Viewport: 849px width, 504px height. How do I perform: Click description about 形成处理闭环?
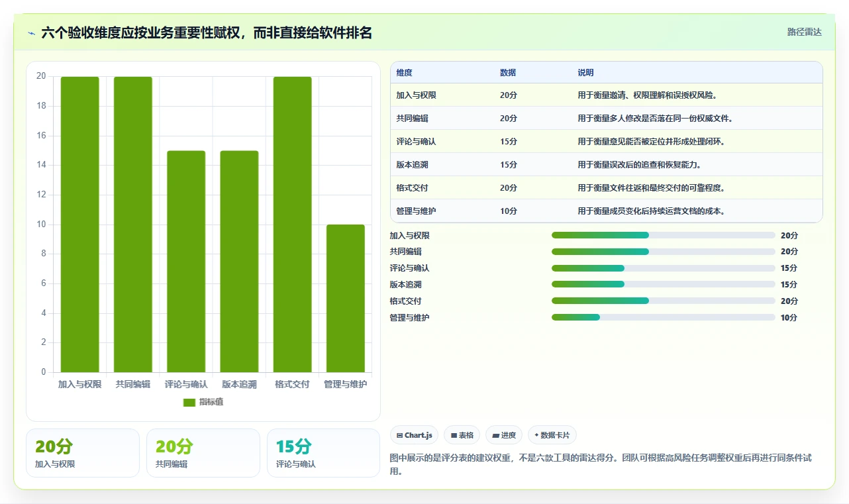[x=651, y=142]
